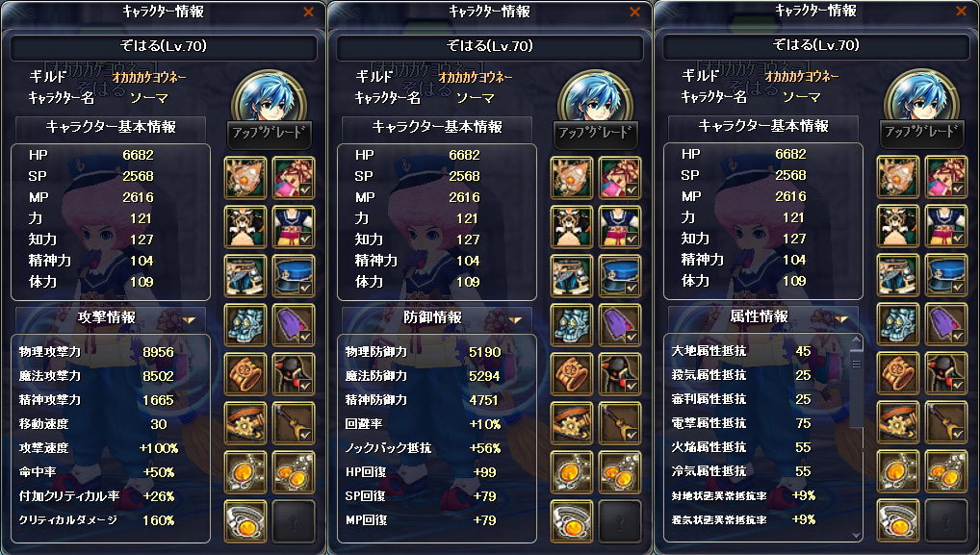Toggle checkmark on sailor uniform slot in left panel
The image size is (980, 555).
(x=305, y=239)
